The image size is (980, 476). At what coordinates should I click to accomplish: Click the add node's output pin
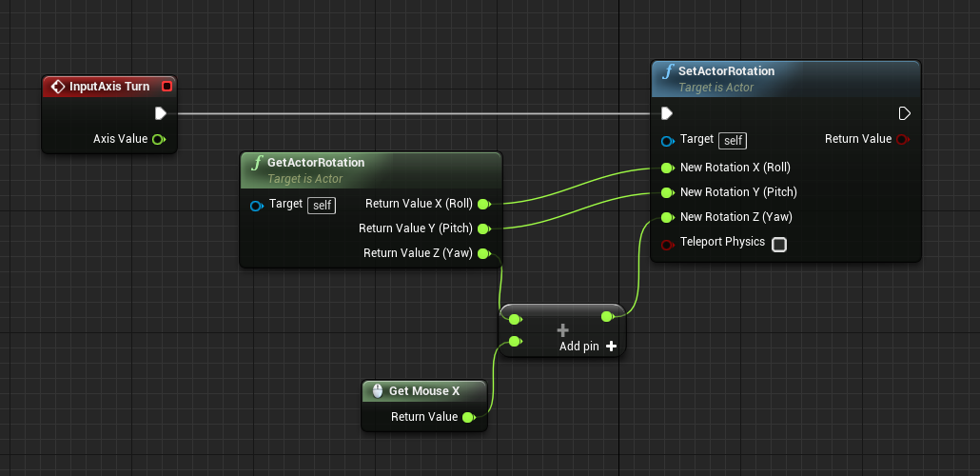[607, 316]
